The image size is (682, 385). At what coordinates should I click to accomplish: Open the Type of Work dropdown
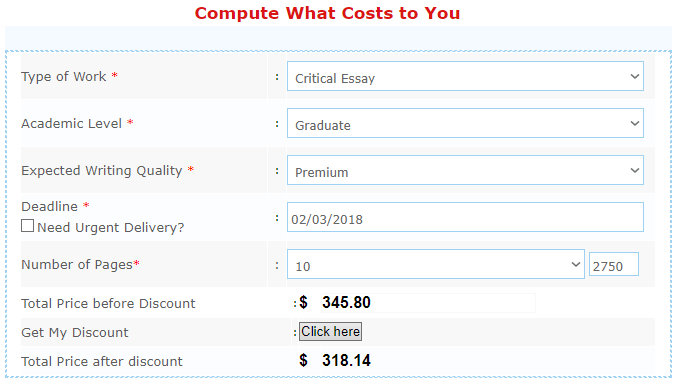(x=465, y=76)
